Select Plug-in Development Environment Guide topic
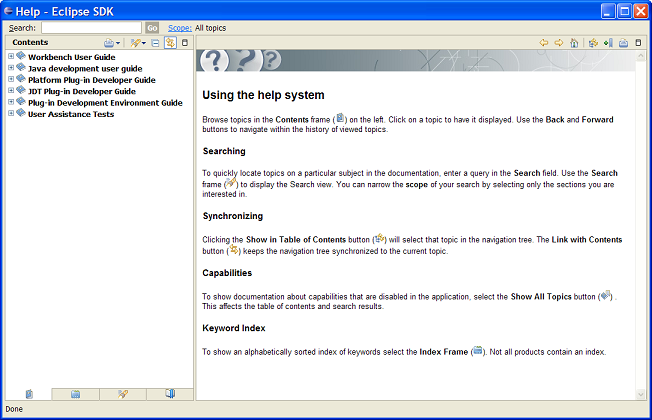The image size is (652, 420). point(105,103)
